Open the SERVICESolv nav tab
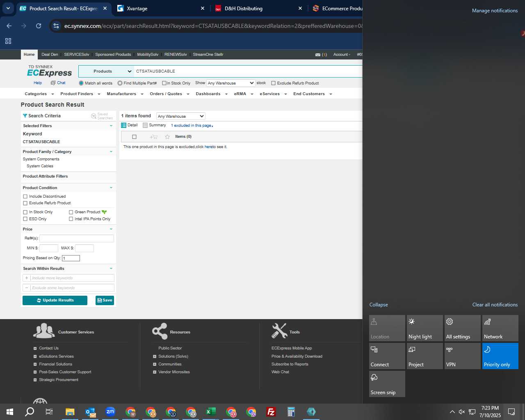Image resolution: width=525 pixels, height=420 pixels. pos(77,55)
